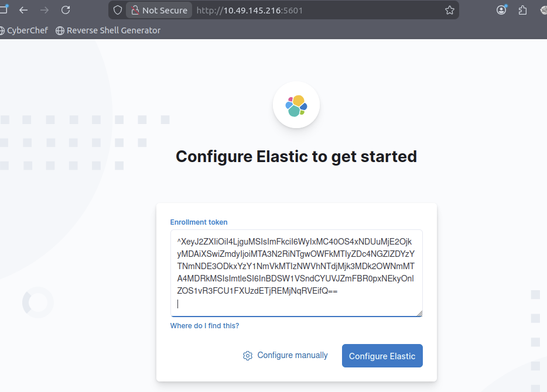Viewport: 547px width, 392px height.
Task: Open the browser account icon
Action: tap(501, 10)
